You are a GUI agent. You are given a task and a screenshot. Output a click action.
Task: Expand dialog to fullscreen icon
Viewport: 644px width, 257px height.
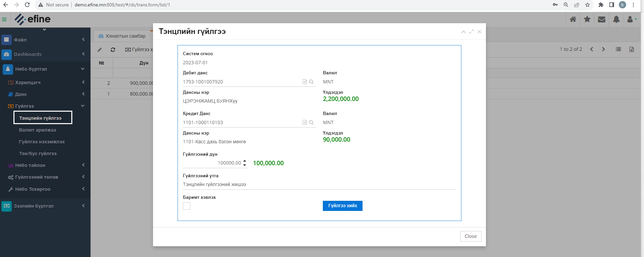tap(471, 32)
